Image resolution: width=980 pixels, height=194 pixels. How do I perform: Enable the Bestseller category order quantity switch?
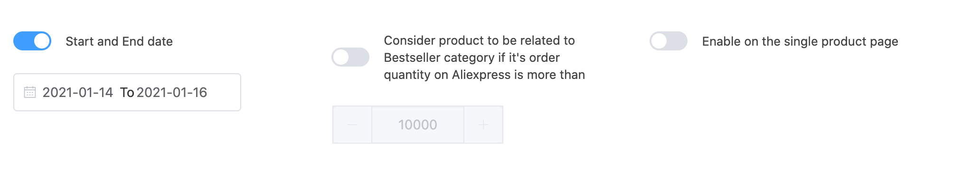click(350, 57)
